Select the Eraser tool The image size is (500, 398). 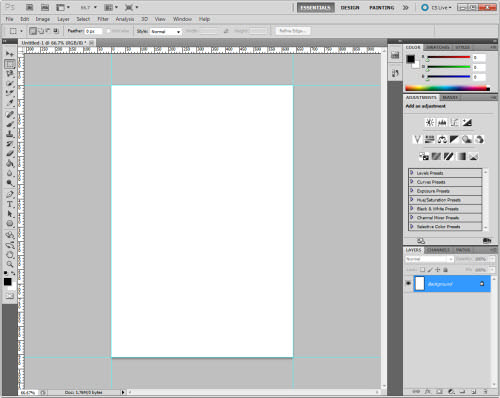10,154
